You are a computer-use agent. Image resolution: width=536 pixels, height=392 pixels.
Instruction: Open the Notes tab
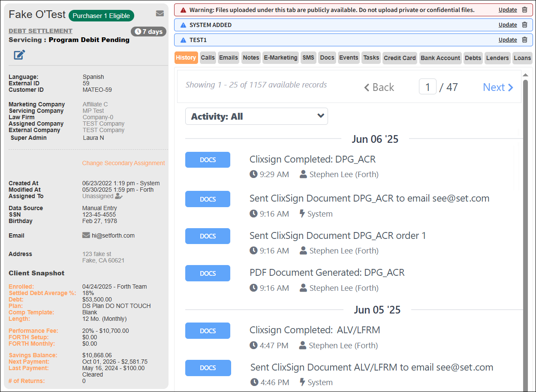(251, 57)
